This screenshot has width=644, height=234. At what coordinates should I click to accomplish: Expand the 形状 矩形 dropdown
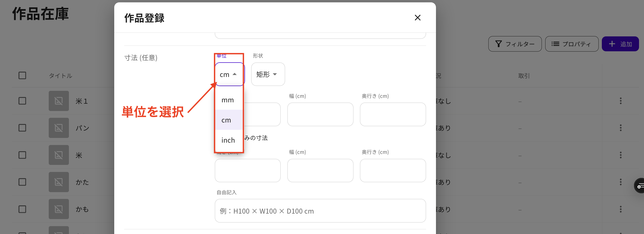(268, 74)
